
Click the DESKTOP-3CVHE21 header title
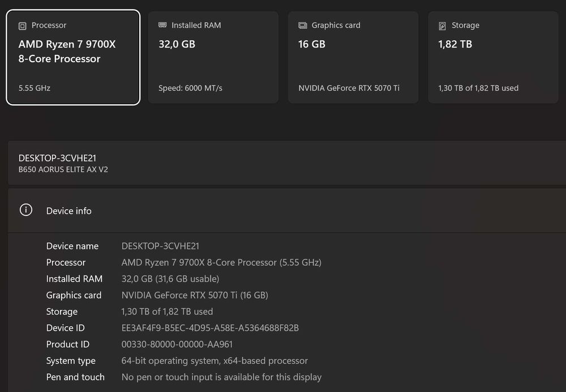tap(57, 158)
